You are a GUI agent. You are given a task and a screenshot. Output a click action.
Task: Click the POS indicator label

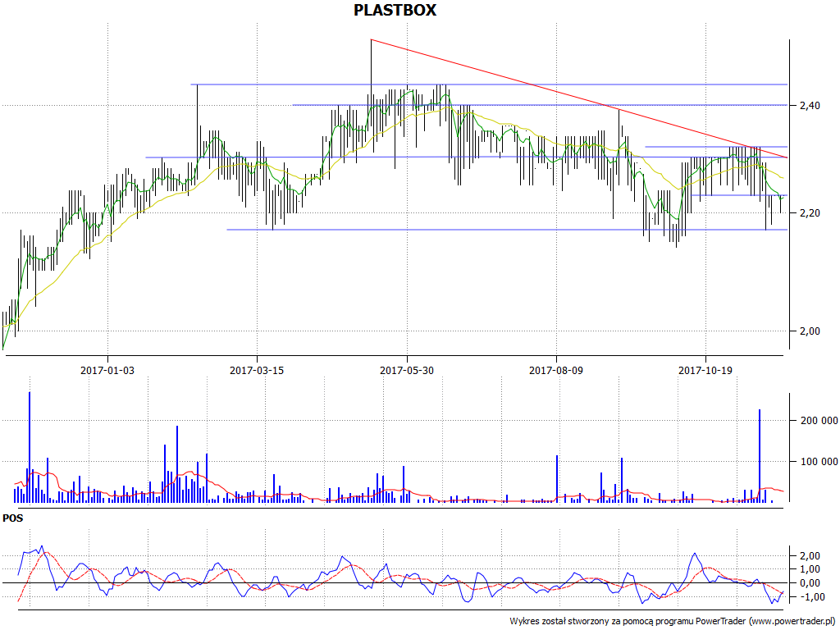pyautogui.click(x=13, y=518)
